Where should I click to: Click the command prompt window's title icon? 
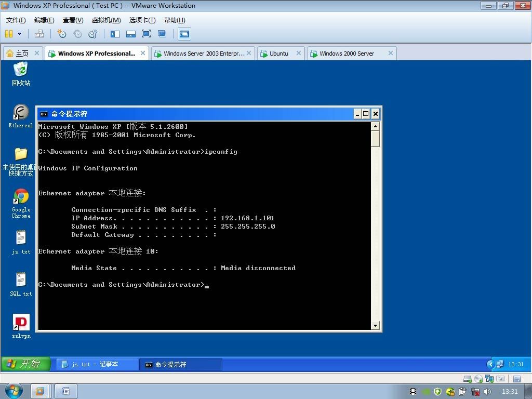(x=44, y=114)
